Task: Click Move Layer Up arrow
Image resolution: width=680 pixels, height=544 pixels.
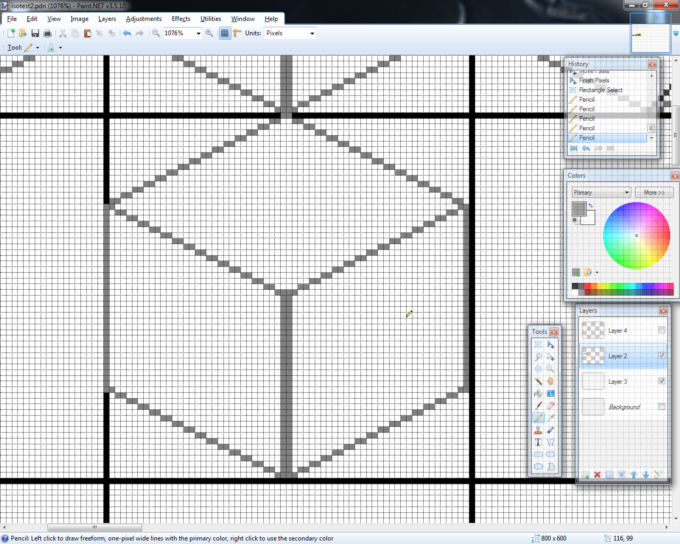Action: tap(634, 475)
